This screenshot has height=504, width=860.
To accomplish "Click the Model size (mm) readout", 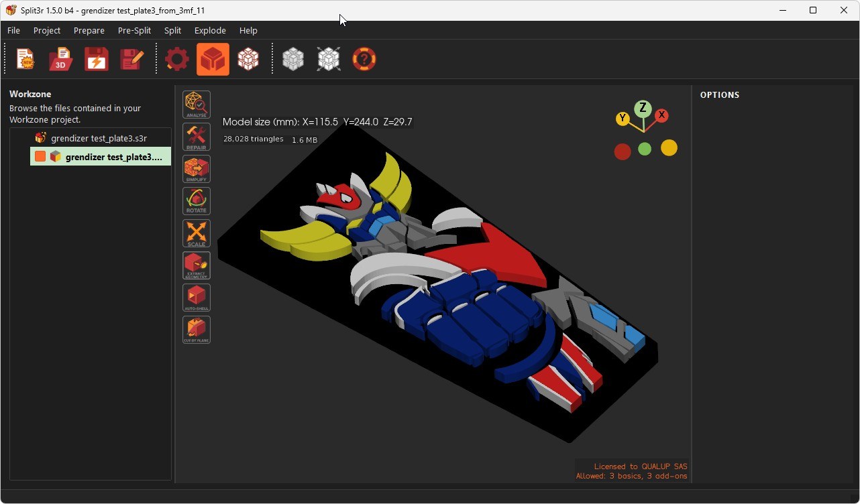I will pyautogui.click(x=317, y=122).
